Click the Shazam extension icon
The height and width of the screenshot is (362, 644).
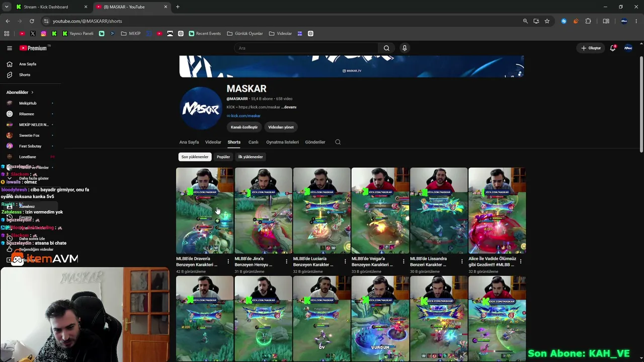tap(563, 21)
